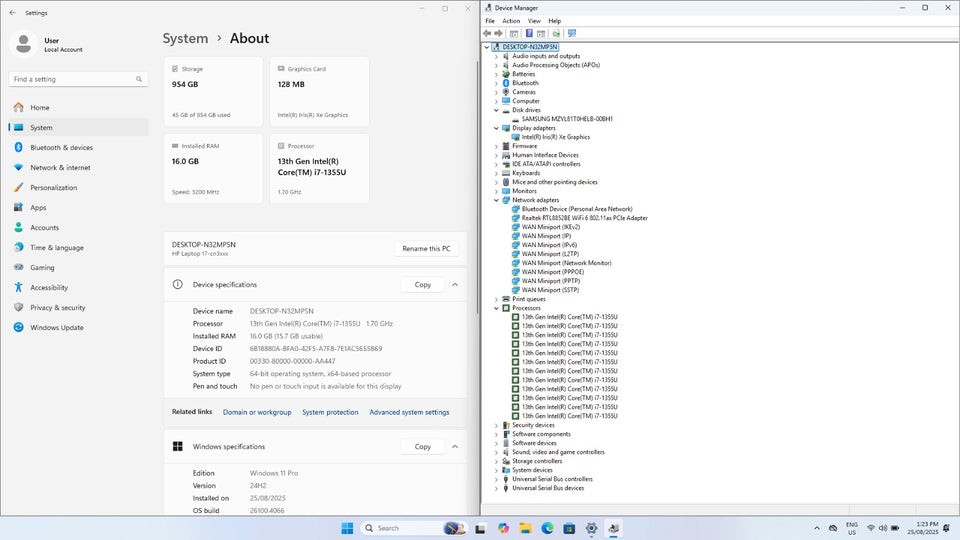Open Advanced system settings link
The height and width of the screenshot is (540, 960).
[409, 412]
